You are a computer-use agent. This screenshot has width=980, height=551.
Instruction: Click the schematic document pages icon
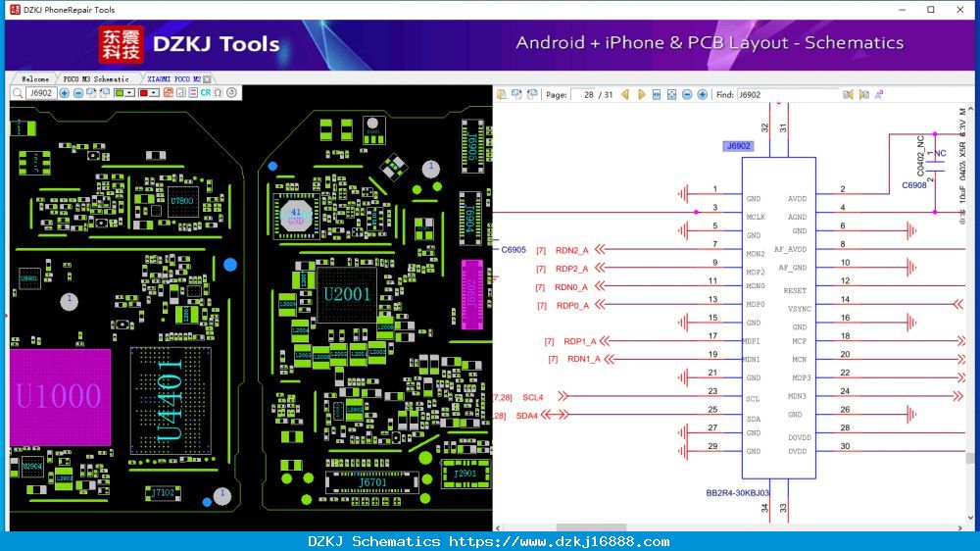501,94
